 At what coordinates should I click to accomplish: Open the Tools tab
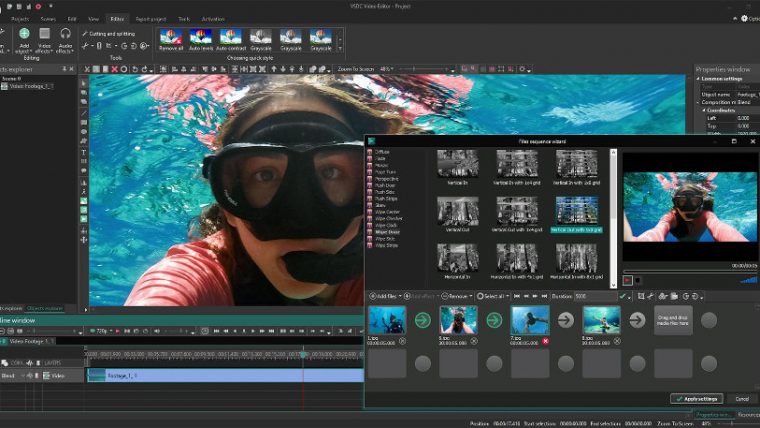pos(184,19)
